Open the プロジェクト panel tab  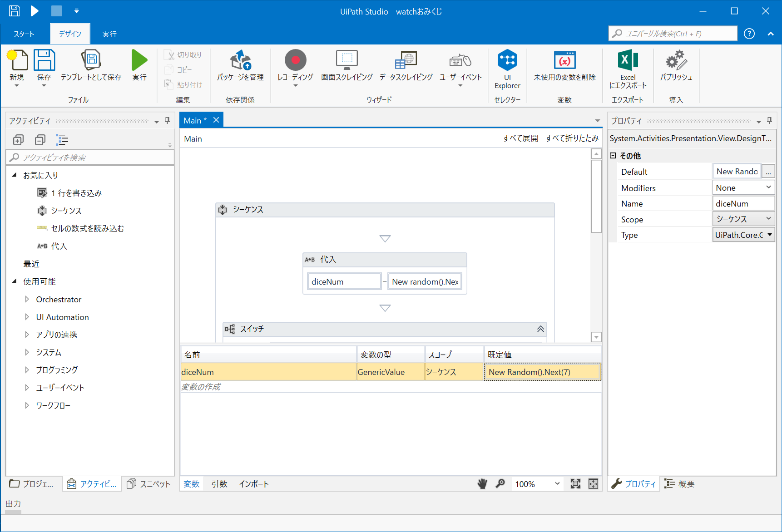point(32,484)
